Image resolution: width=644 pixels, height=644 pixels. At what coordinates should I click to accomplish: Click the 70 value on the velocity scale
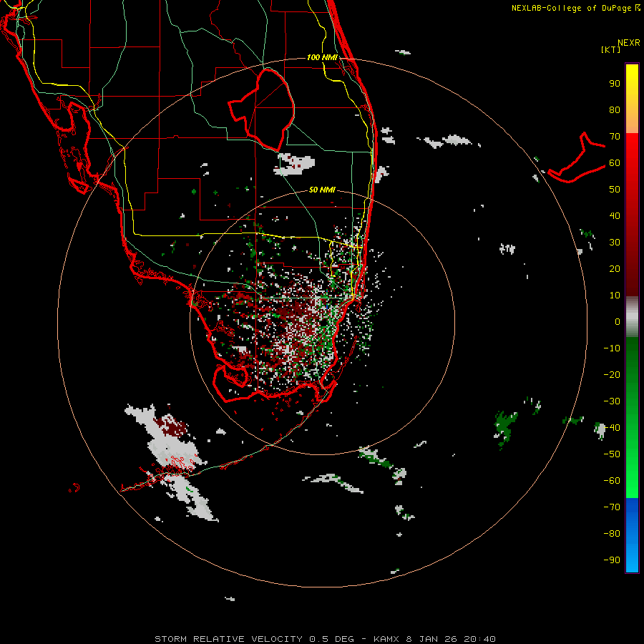(x=615, y=137)
